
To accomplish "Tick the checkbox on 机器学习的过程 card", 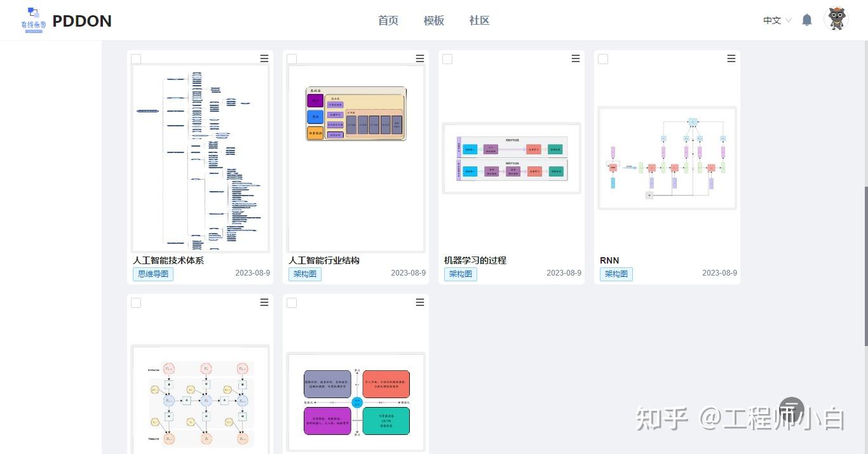I will click(447, 58).
